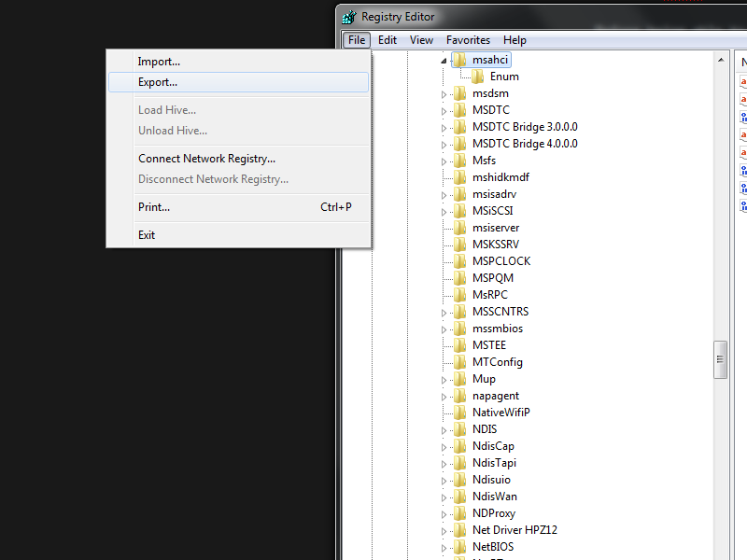Select the NdisTapi key label

[x=494, y=463]
